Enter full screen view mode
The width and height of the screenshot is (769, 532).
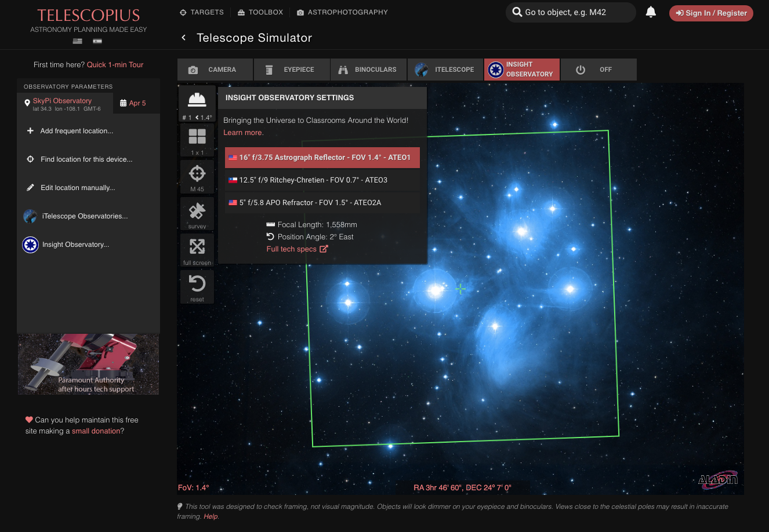(x=197, y=250)
